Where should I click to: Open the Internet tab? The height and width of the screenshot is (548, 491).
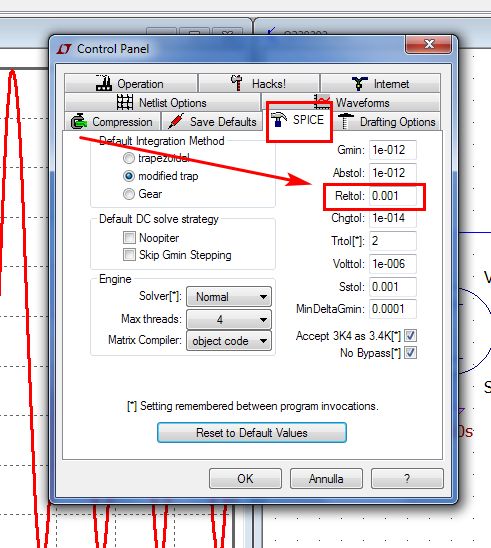(x=380, y=83)
